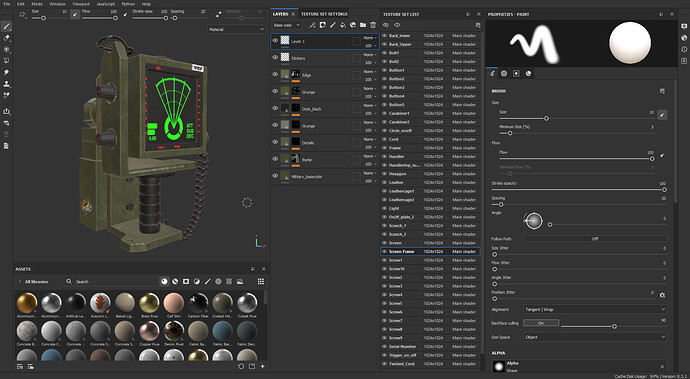Filter assets by smart masks icon
The height and width of the screenshot is (379, 690).
[x=186, y=281]
